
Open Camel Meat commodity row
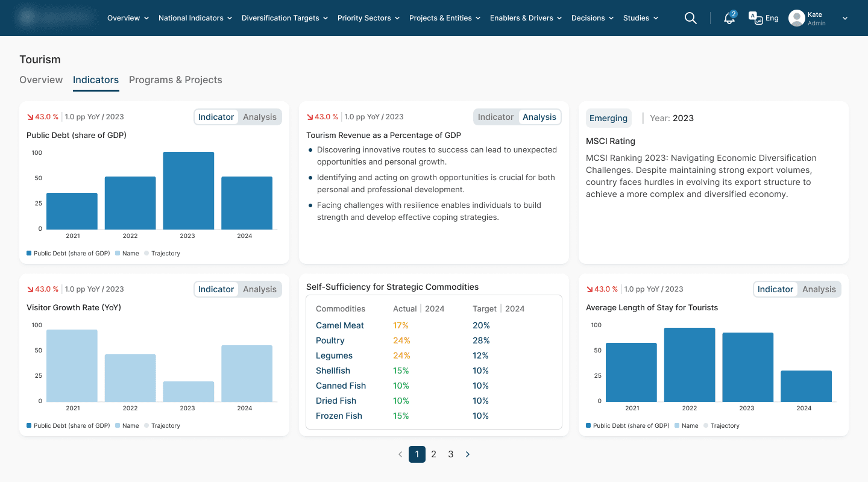click(434, 325)
